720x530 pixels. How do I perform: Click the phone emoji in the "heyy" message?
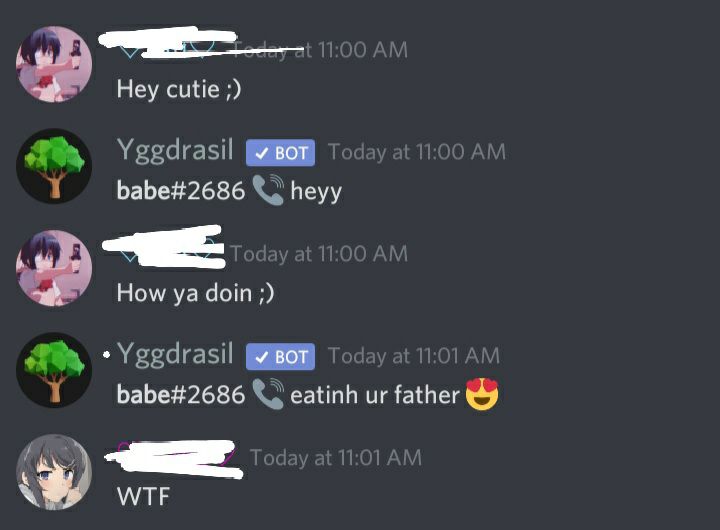[x=269, y=190]
